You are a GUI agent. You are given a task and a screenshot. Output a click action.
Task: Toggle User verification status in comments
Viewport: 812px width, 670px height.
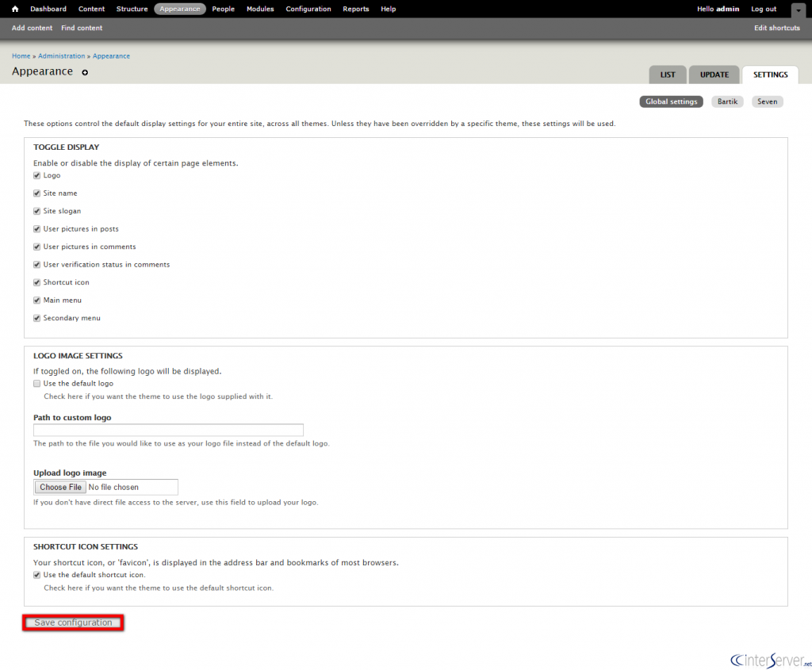[36, 265]
